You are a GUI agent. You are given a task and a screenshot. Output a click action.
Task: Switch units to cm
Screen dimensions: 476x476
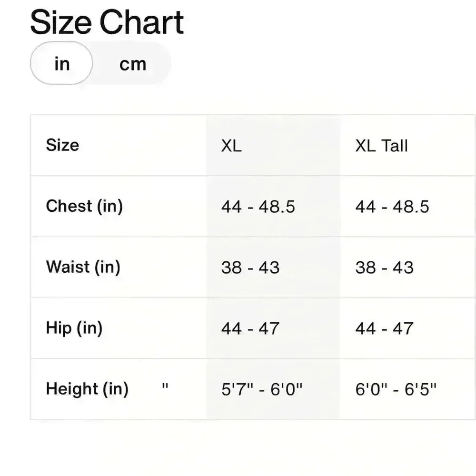tap(133, 64)
